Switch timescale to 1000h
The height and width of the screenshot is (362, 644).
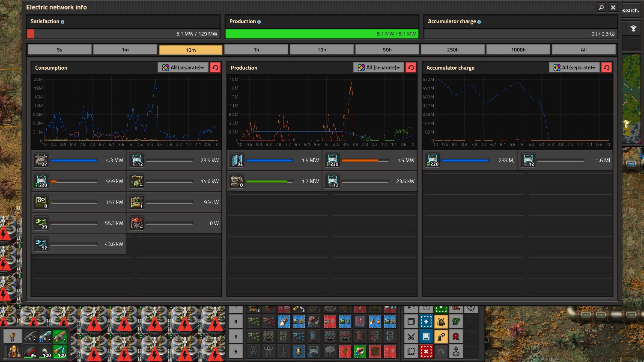coord(518,50)
